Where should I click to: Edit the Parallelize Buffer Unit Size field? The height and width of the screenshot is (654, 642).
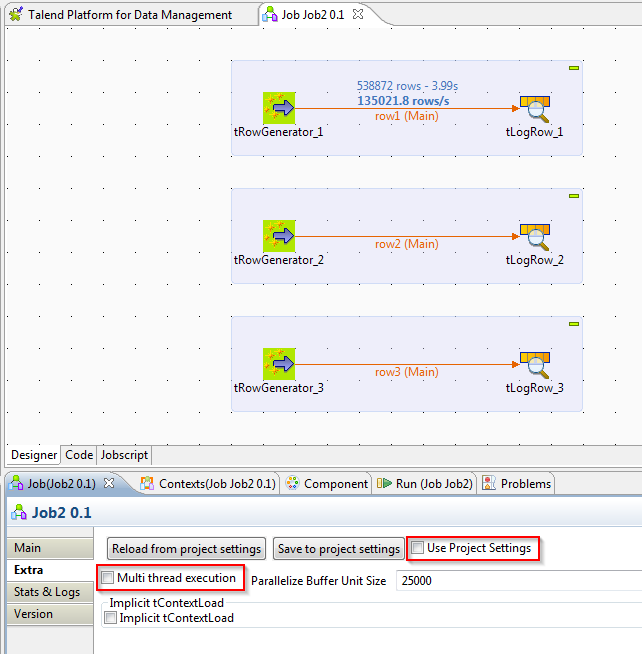click(x=519, y=581)
